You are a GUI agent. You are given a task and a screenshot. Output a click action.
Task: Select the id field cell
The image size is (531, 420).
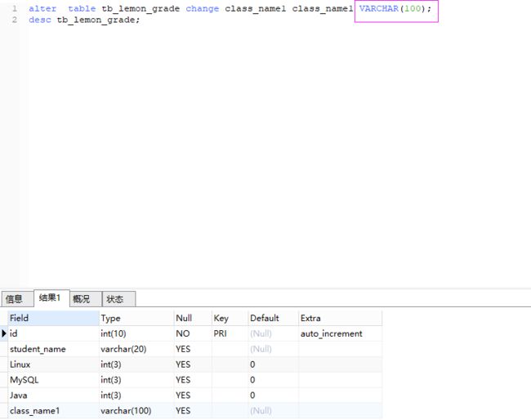pyautogui.click(x=53, y=333)
